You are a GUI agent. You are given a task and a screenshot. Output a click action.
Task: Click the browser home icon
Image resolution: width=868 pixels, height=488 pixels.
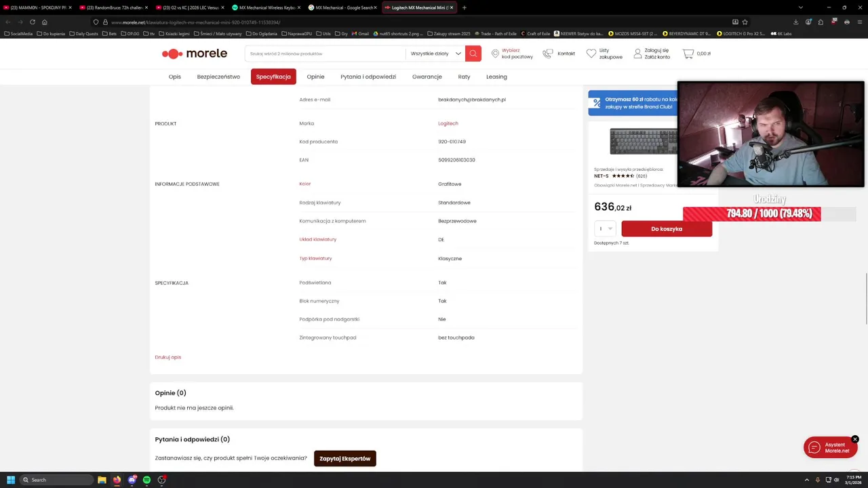[45, 22]
